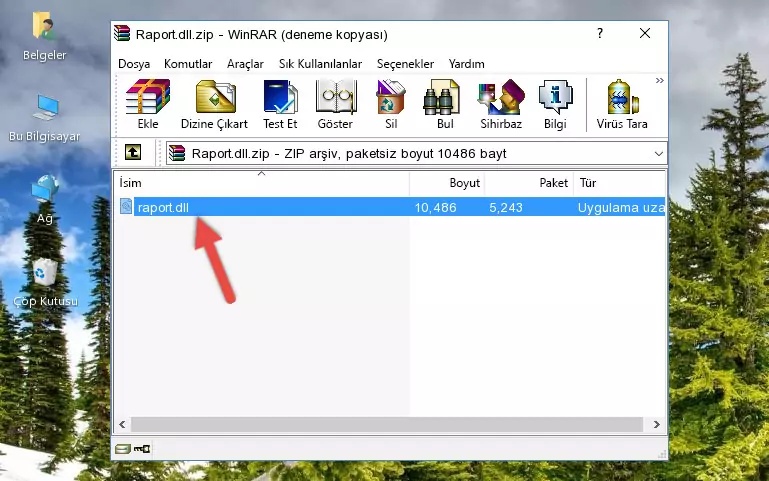Click the Test Et toolbar icon
The width and height of the screenshot is (769, 481).
(x=280, y=97)
